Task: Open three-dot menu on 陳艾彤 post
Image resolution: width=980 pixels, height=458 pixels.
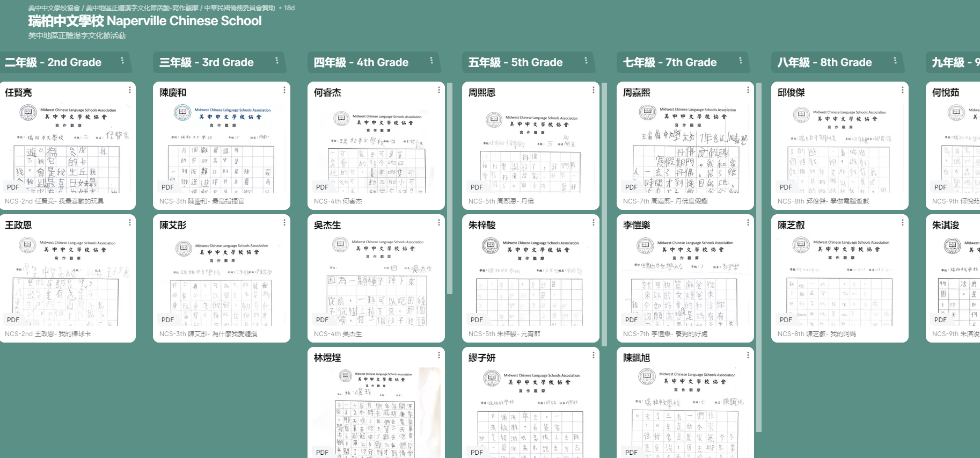Action: [284, 222]
